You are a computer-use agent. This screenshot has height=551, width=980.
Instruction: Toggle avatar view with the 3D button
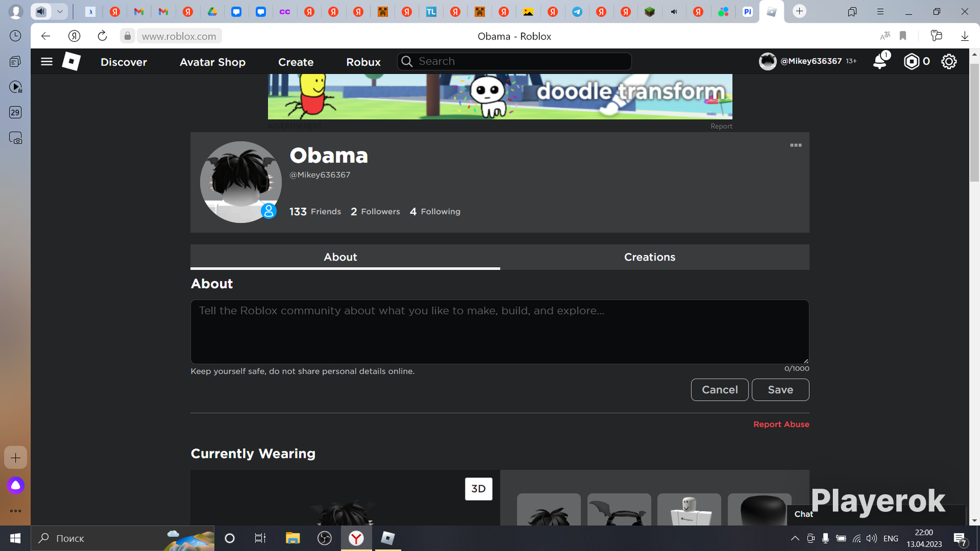478,489
